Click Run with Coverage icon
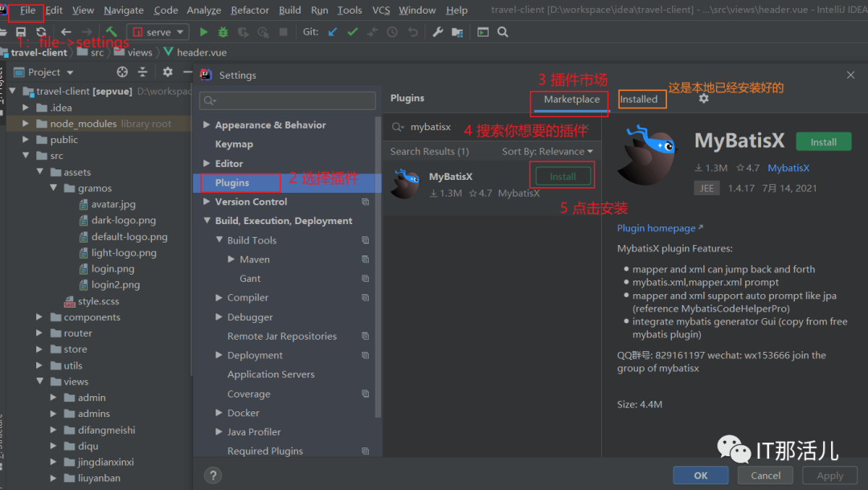 pyautogui.click(x=243, y=32)
